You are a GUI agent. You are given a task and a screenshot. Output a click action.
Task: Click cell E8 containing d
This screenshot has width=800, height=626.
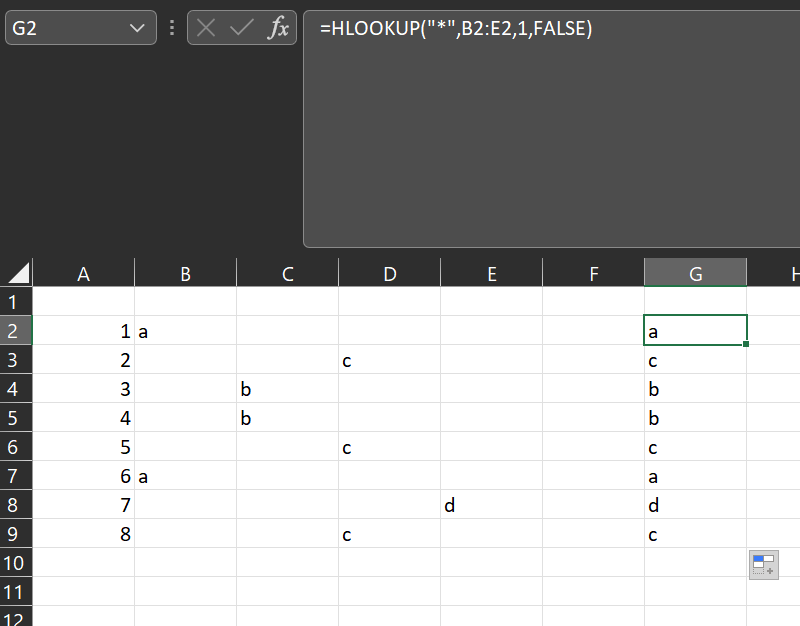(492, 505)
